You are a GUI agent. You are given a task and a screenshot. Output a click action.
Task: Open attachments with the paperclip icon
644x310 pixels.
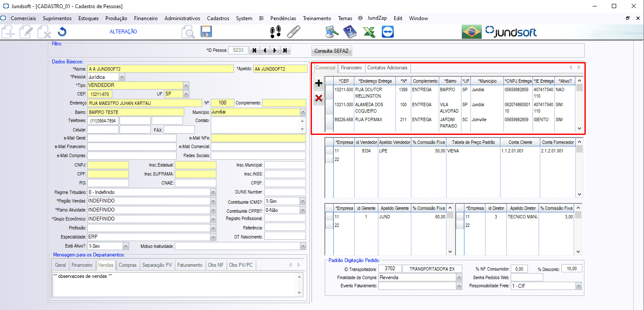[294, 32]
